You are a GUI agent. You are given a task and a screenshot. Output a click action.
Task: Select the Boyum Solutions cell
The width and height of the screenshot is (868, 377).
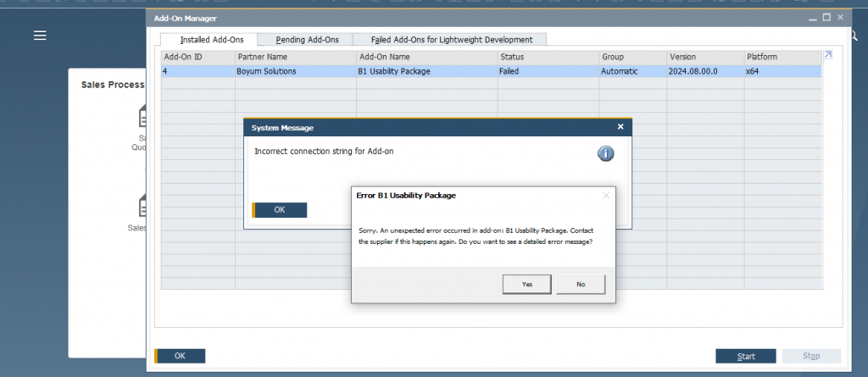(x=296, y=71)
